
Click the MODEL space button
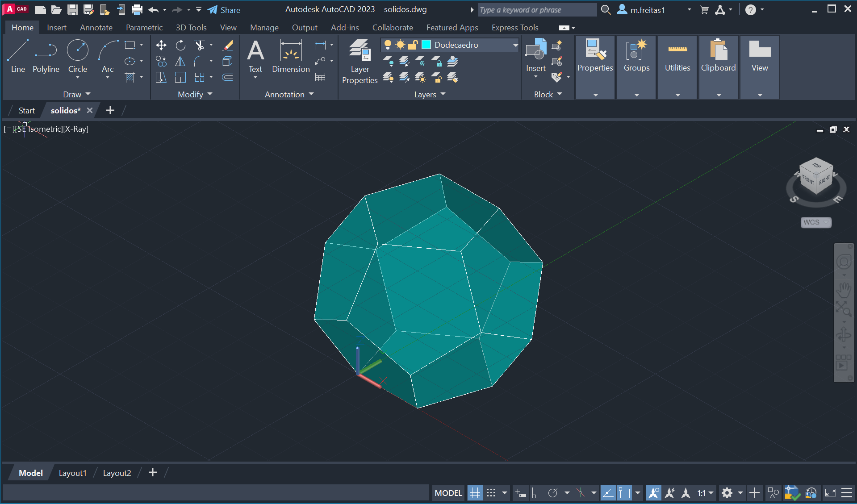click(x=448, y=493)
